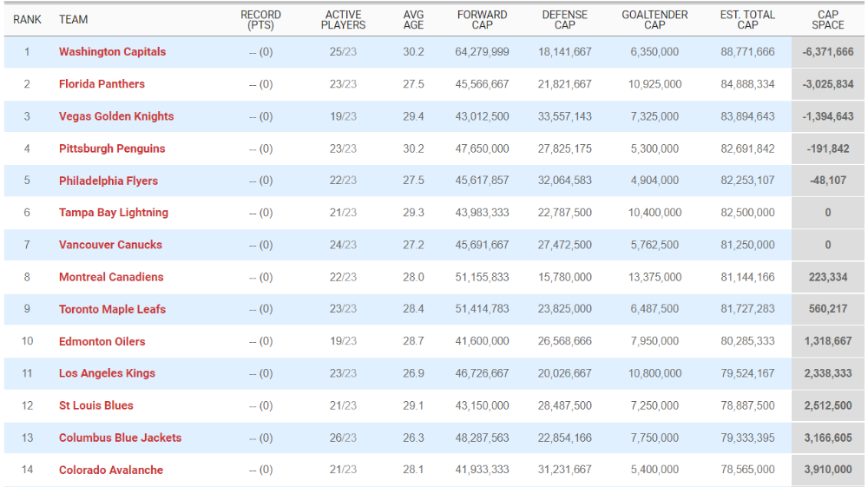Sort by the RECORD (PTS) column header
Image resolution: width=868 pixels, height=487 pixels.
[260, 20]
